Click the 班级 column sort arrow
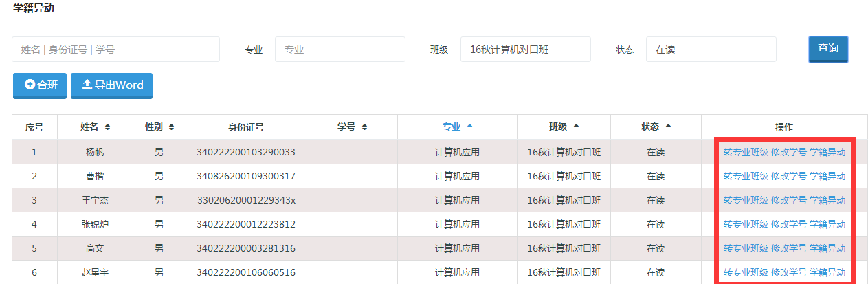Screen dimensions: 868x284 pyautogui.click(x=576, y=127)
